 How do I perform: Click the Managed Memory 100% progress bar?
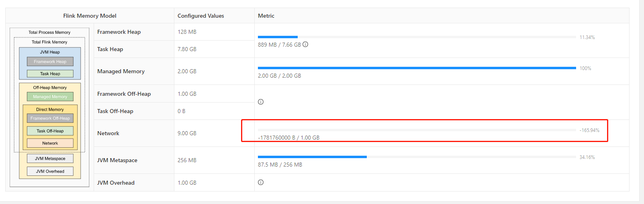[417, 68]
